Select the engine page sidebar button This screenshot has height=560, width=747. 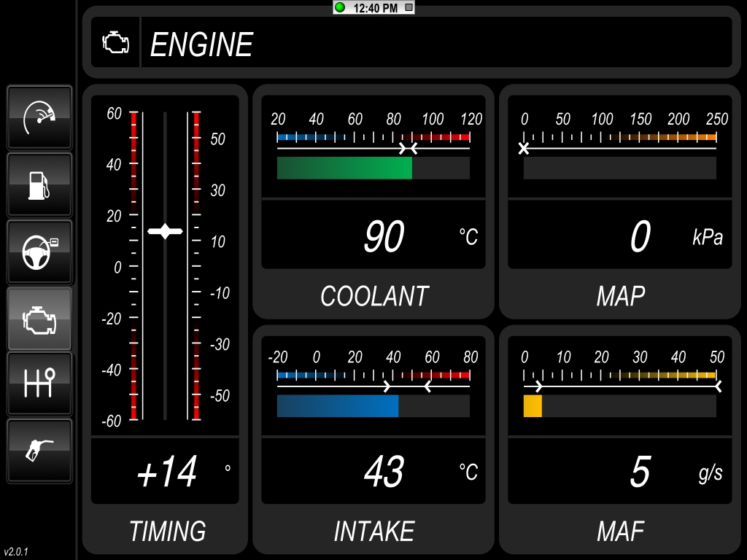[39, 319]
